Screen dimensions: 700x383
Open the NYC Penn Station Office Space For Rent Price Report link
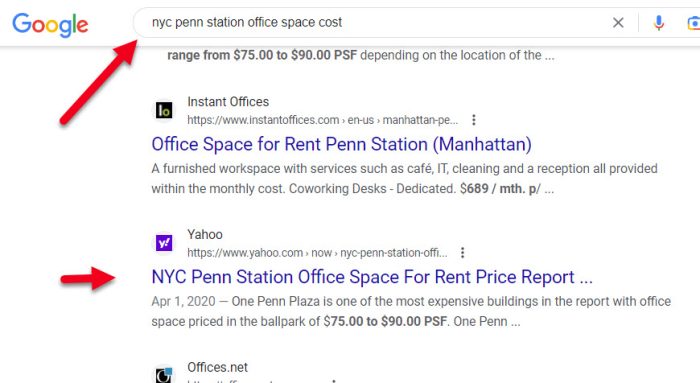pos(372,277)
